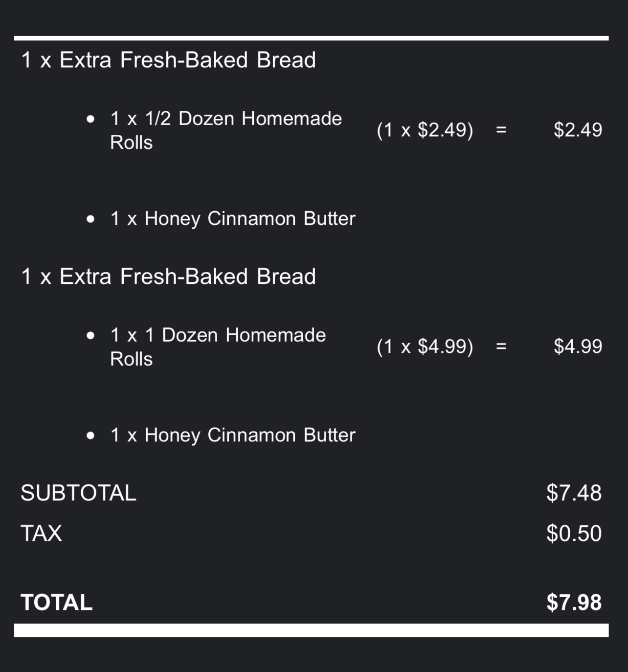Click the $7.98 total amount
Image resolution: width=628 pixels, height=672 pixels.
pos(574,603)
